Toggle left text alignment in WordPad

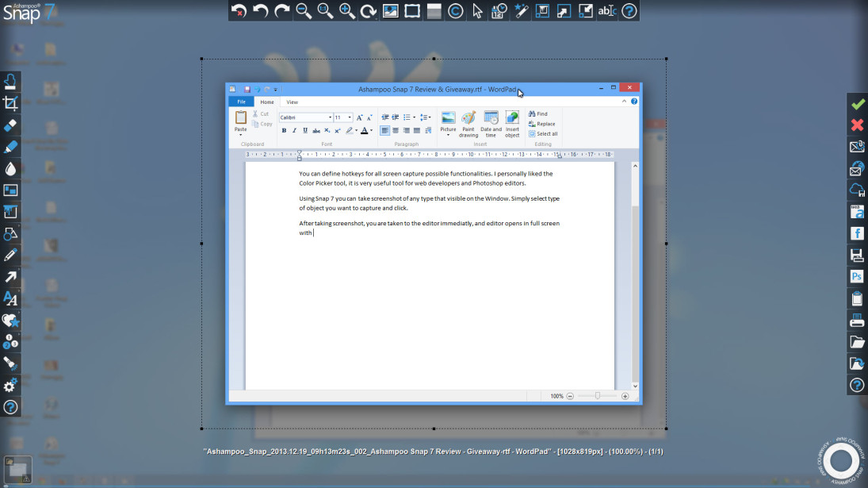click(x=384, y=131)
